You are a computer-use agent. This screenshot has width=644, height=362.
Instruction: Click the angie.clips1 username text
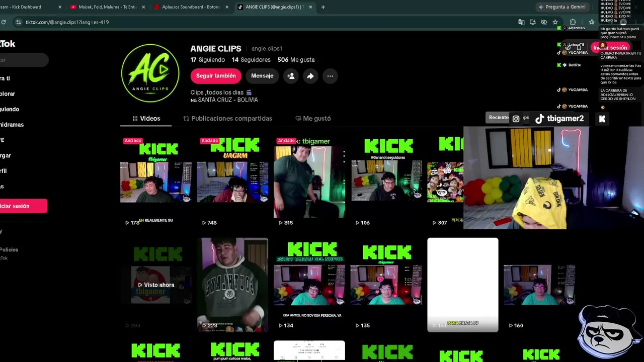point(267,49)
